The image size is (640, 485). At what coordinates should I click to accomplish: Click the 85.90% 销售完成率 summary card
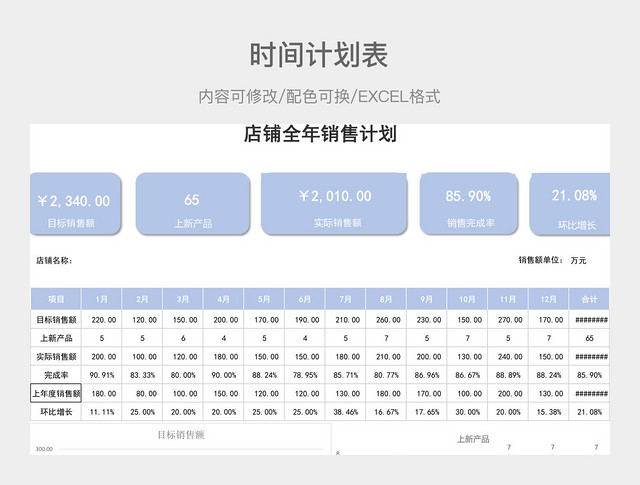point(469,204)
